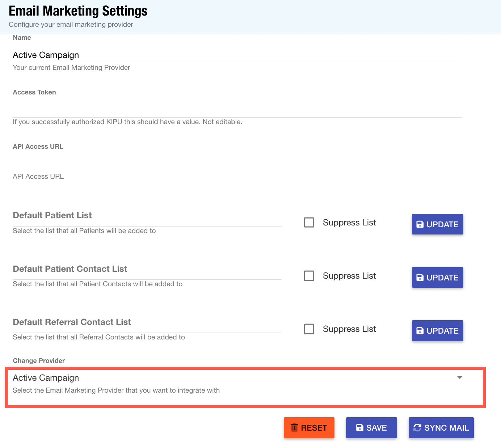
Task: Click the SAVE button text
Action: pyautogui.click(x=376, y=428)
